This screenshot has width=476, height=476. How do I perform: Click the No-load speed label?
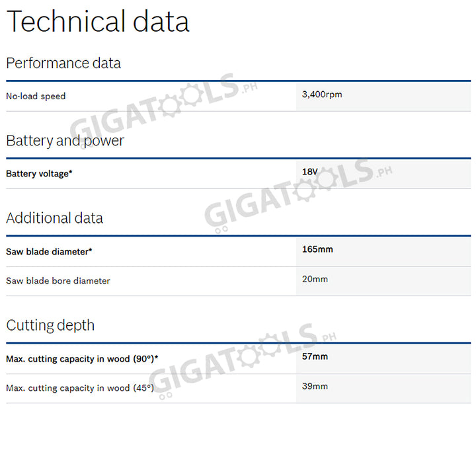[x=36, y=97]
